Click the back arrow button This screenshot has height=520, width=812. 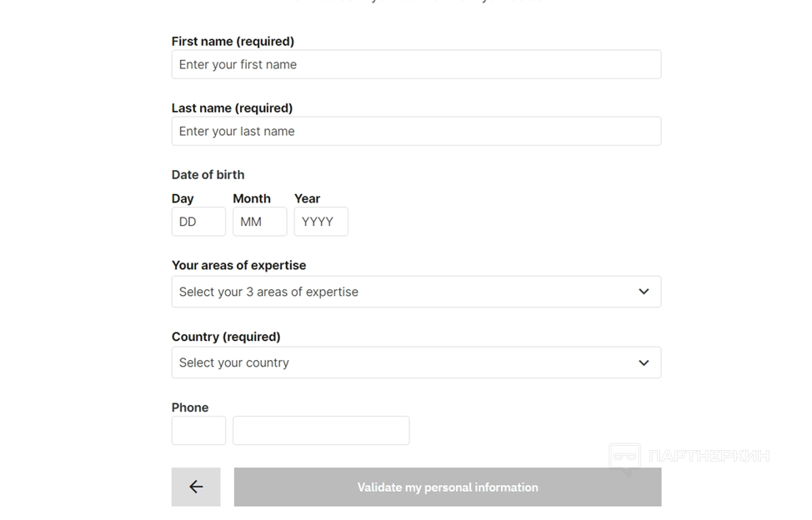(196, 487)
